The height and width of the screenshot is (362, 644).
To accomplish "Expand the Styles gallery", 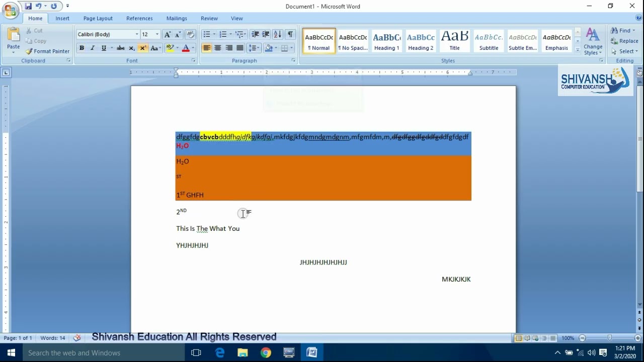I will 578,50.
